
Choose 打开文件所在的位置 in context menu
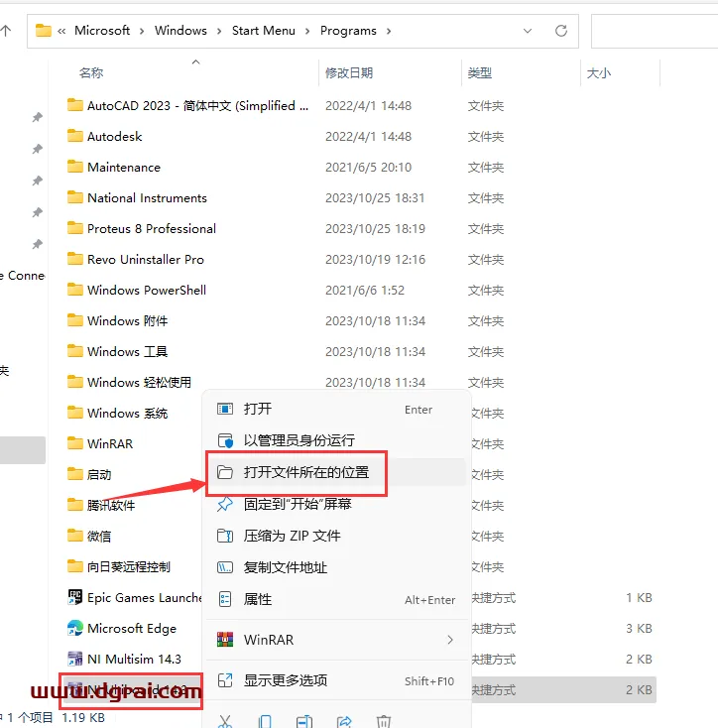(336, 472)
